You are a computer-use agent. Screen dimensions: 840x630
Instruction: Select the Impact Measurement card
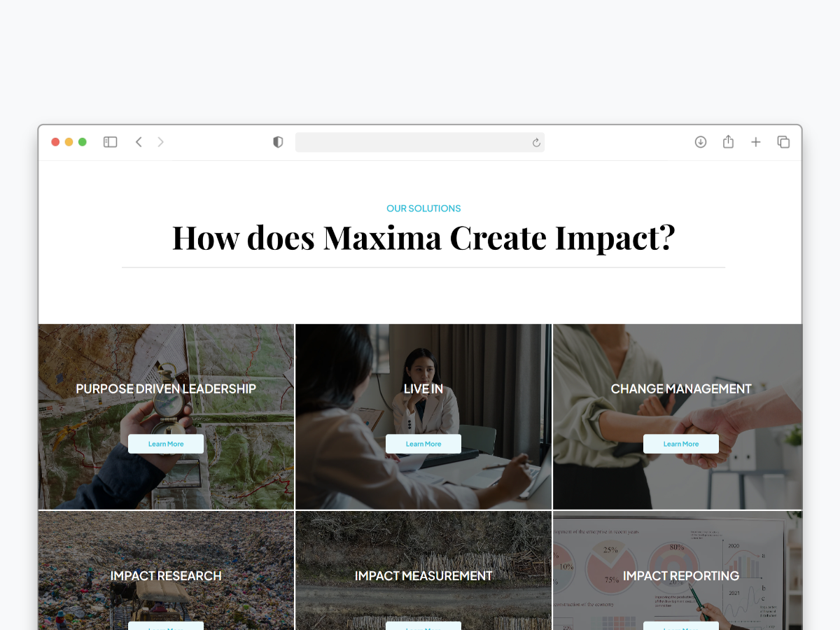pyautogui.click(x=423, y=570)
